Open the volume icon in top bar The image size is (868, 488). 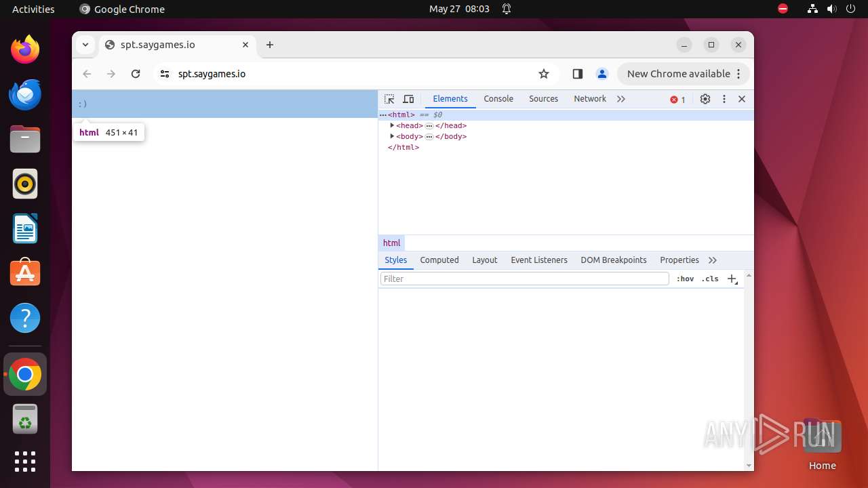click(x=832, y=9)
